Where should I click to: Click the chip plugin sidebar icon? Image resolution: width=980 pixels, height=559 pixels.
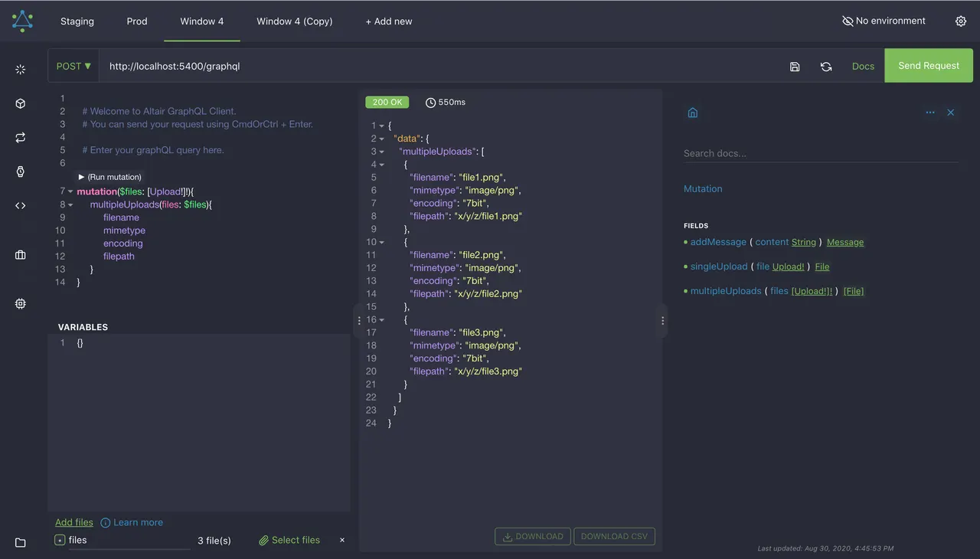click(21, 304)
